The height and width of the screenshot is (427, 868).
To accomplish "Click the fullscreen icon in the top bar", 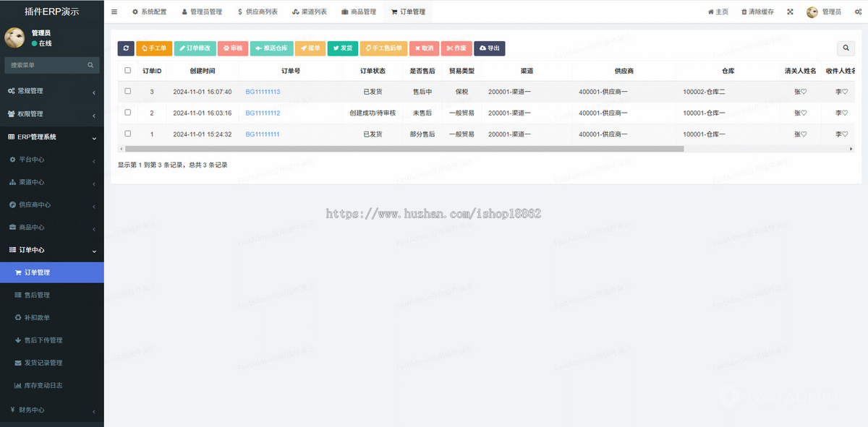I will pyautogui.click(x=790, y=12).
